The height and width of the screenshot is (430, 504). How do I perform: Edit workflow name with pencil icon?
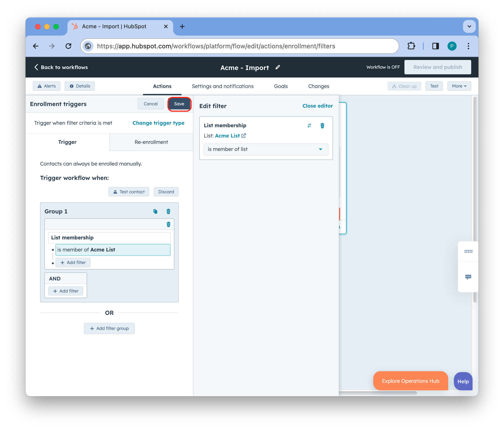click(x=278, y=67)
